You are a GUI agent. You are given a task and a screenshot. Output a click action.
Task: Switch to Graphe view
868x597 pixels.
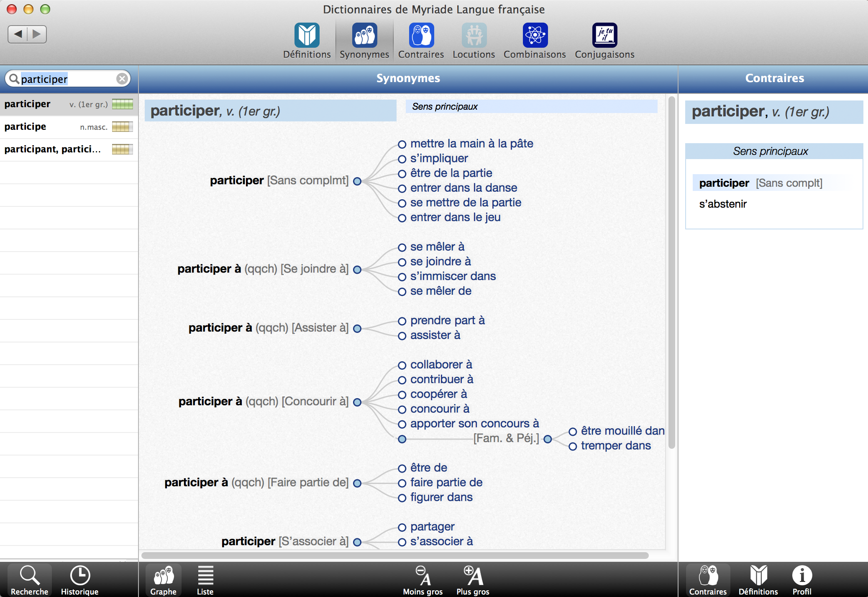point(164,580)
